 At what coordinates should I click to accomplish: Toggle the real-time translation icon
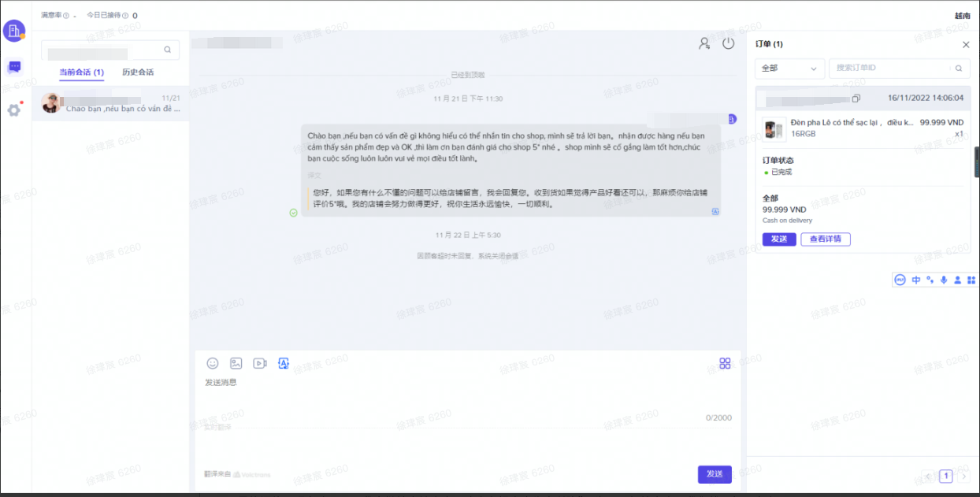(x=284, y=363)
